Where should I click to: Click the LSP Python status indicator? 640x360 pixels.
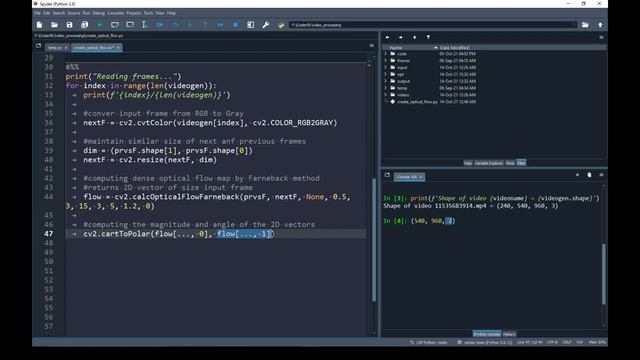coord(429,342)
